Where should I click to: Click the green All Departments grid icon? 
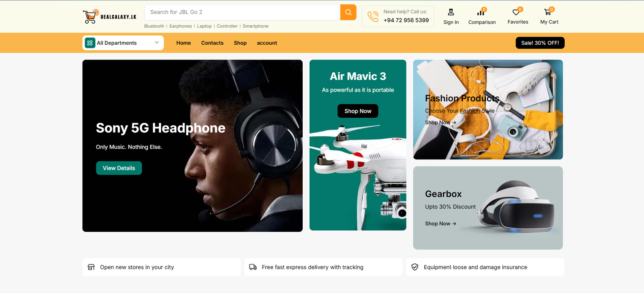tap(90, 43)
